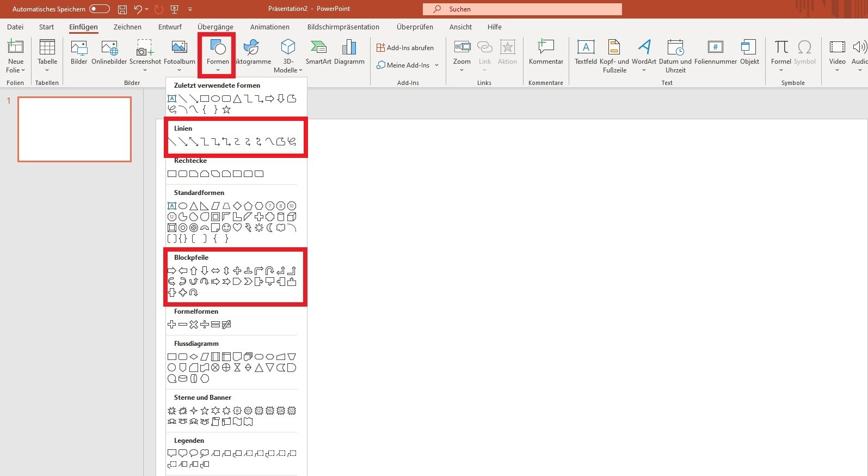Image resolution: width=868 pixels, height=476 pixels.
Task: Toggle Automatisches Speichern switch
Action: [x=100, y=9]
